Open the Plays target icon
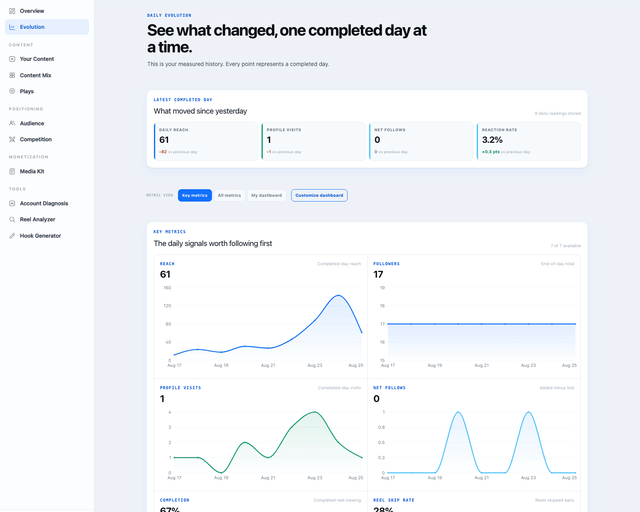Image resolution: width=640 pixels, height=512 pixels. click(x=12, y=91)
